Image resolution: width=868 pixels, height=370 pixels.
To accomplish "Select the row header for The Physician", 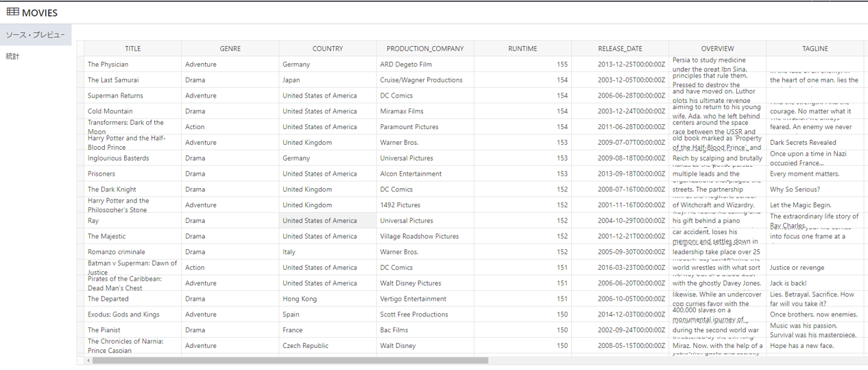I will point(80,65).
